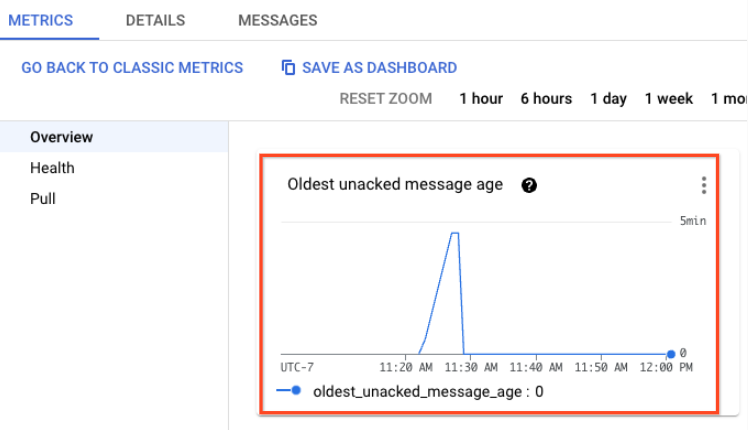Select the 1 week time range
This screenshot has height=430, width=748.
[669, 98]
